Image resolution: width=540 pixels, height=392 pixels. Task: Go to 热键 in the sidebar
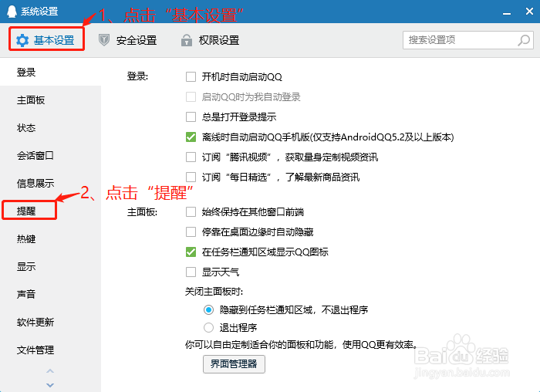pos(50,238)
